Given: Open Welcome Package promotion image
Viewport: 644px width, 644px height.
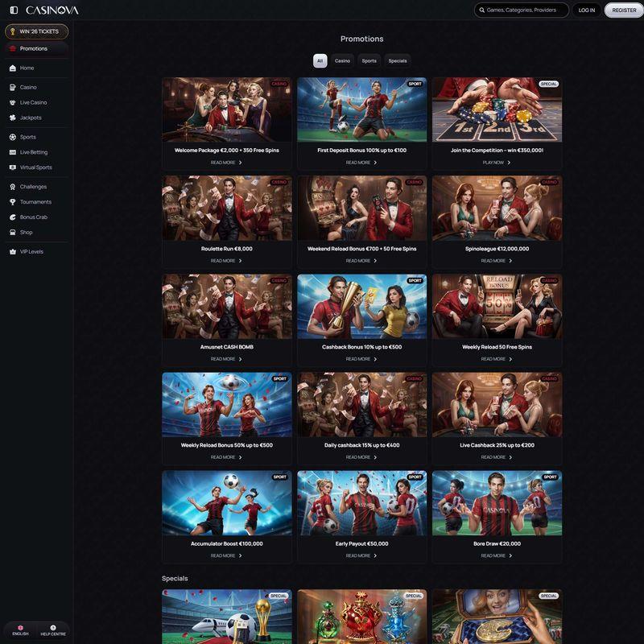Looking at the screenshot, I should pyautogui.click(x=227, y=109).
